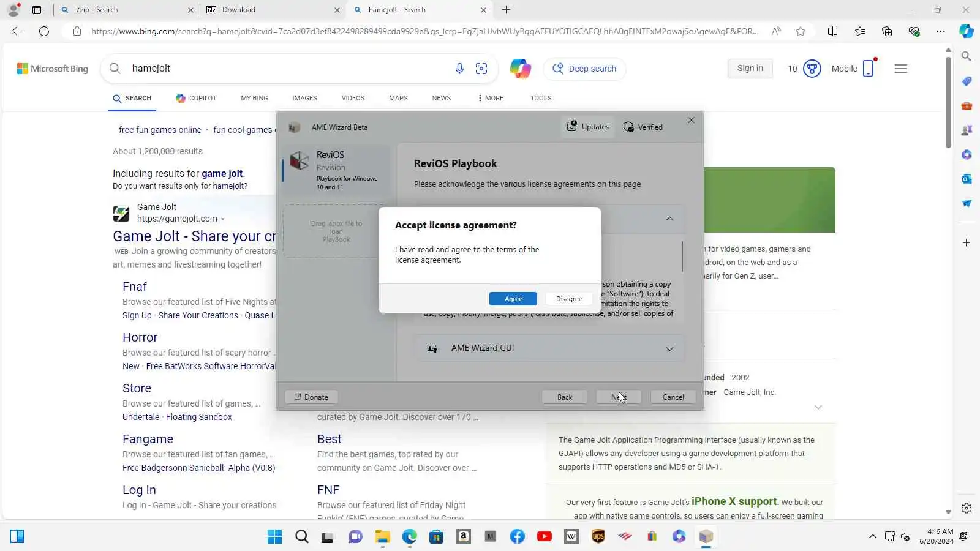The image size is (980, 551).
Task: Open Edge Settings and more menu
Action: tap(941, 31)
